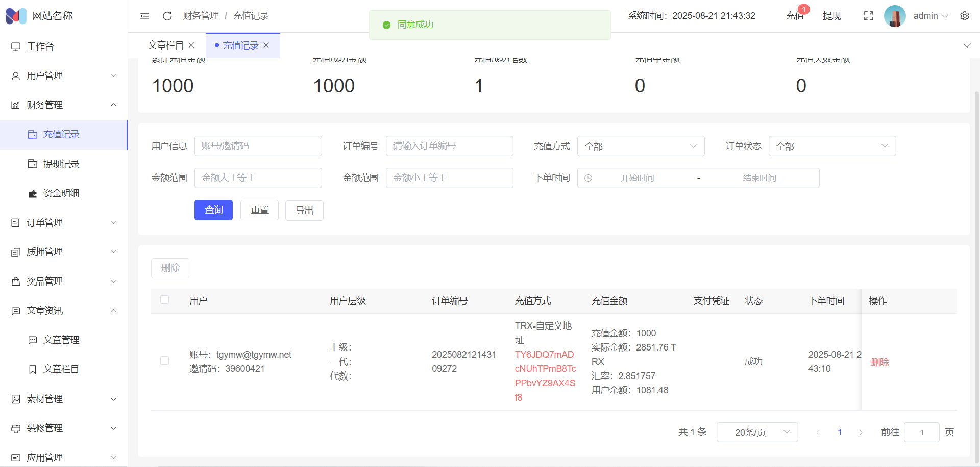Close the 文章栏目 tab
Screen dimensions: 980x467
pos(191,45)
